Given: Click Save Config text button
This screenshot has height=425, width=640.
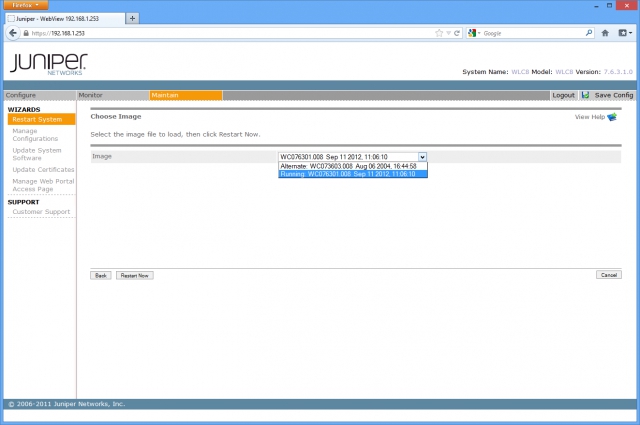Looking at the screenshot, I should tap(614, 95).
